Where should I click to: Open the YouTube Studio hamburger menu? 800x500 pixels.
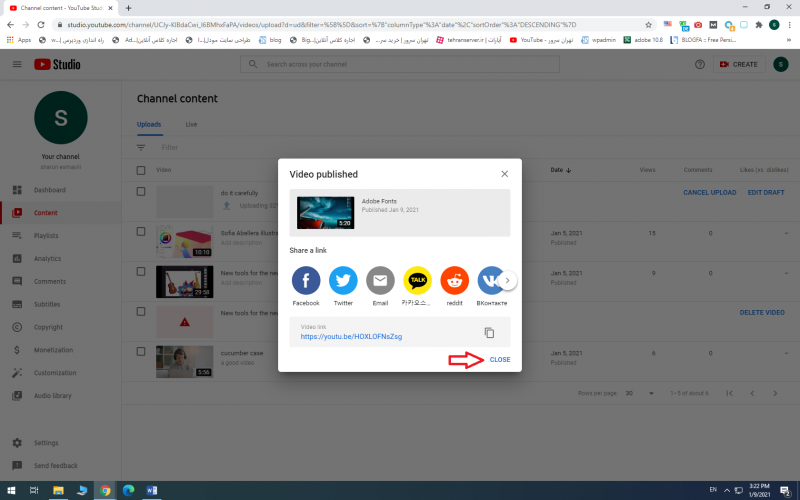point(17,64)
